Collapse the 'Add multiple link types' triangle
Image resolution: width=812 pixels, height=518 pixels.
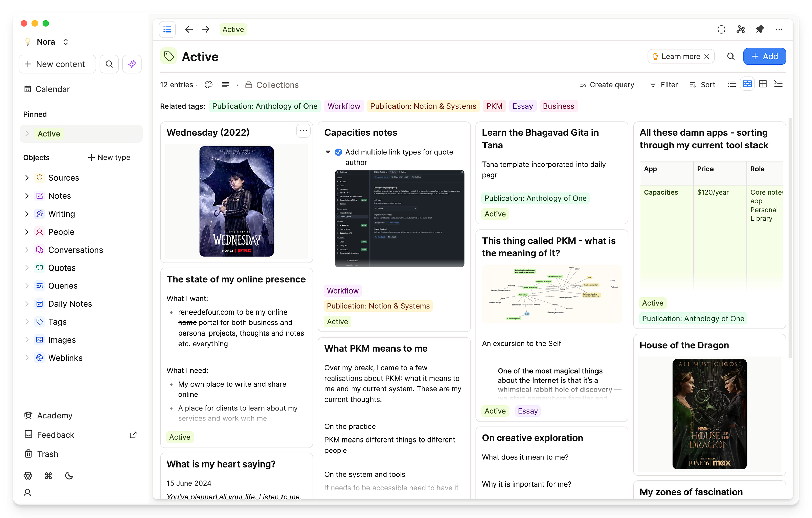coord(328,152)
